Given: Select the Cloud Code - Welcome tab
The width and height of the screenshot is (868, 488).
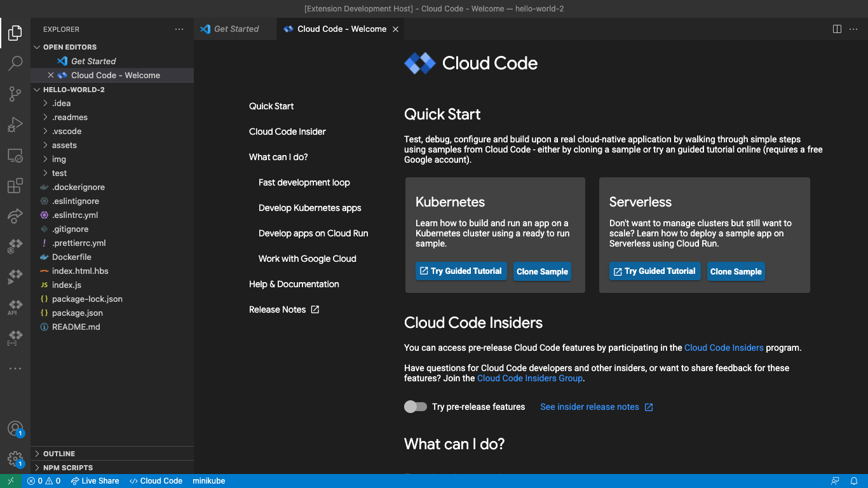Looking at the screenshot, I should (341, 29).
